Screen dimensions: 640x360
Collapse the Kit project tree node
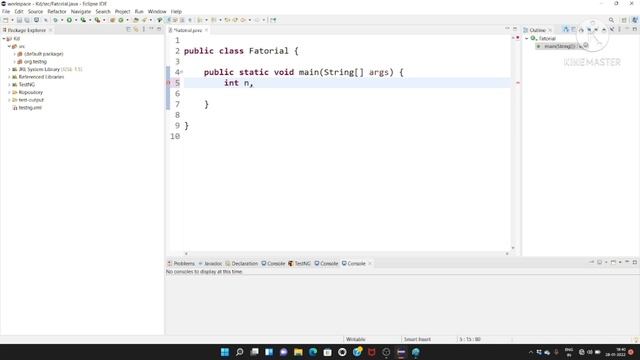coord(4,39)
